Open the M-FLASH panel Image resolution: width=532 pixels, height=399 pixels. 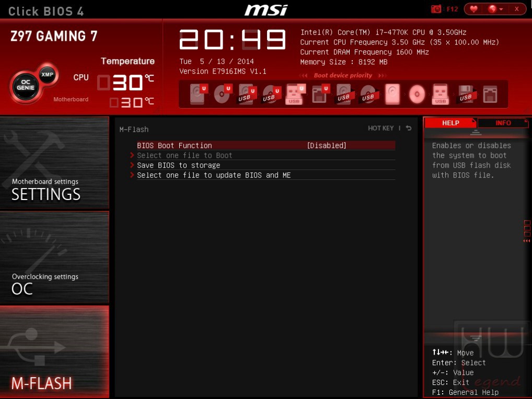[x=54, y=352]
